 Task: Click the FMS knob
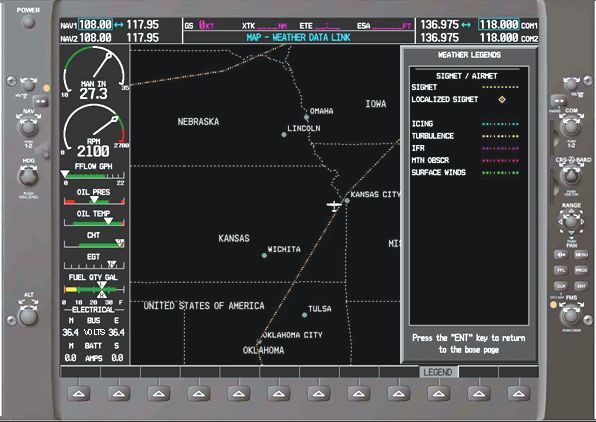pos(570,315)
